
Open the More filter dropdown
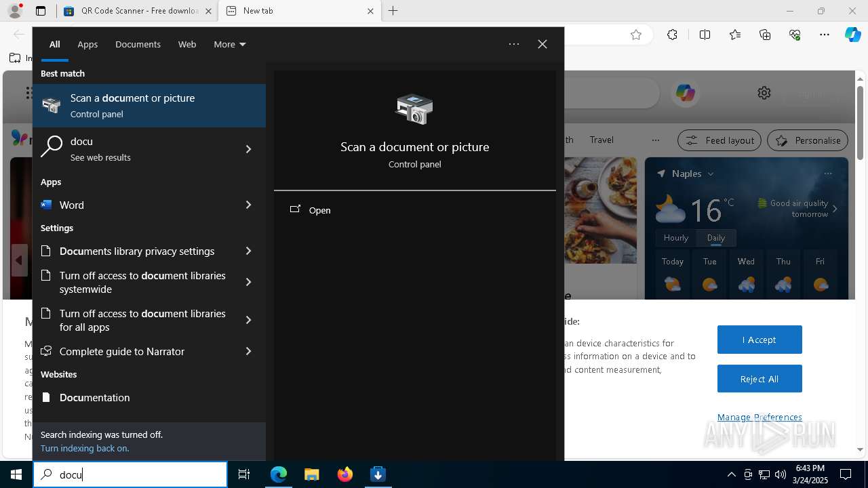(x=229, y=44)
